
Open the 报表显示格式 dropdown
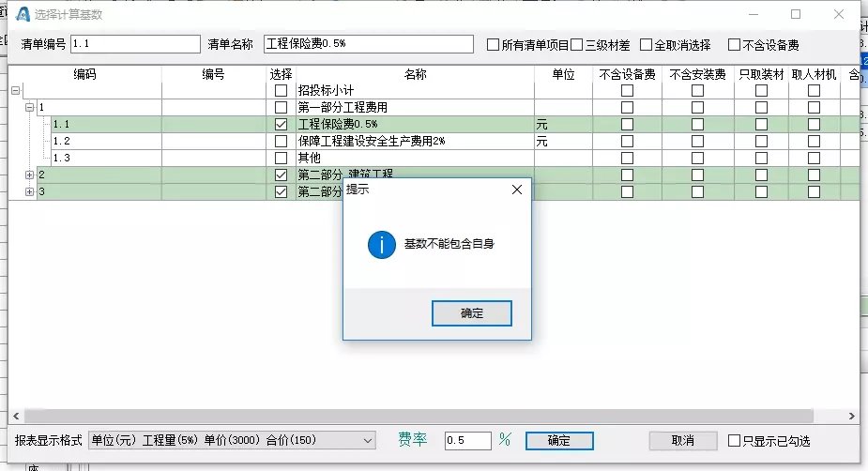point(366,441)
